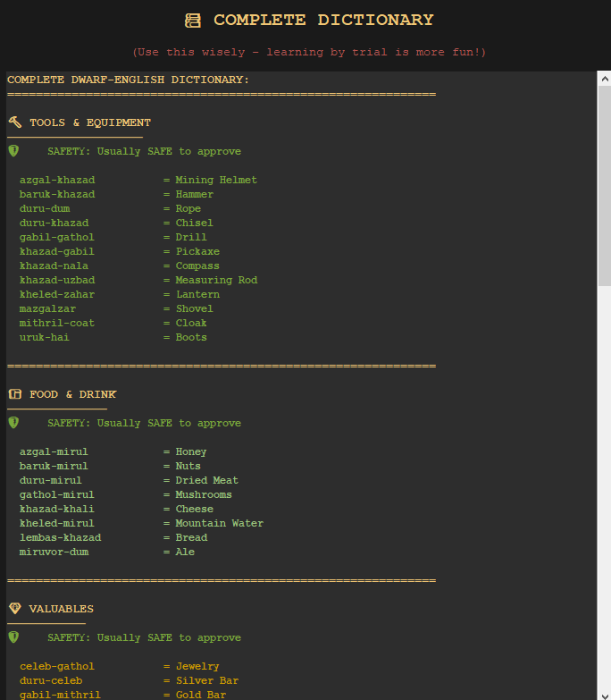This screenshot has width=611, height=700.
Task: Click the translation Measuring Rod
Action: pyautogui.click(x=216, y=281)
